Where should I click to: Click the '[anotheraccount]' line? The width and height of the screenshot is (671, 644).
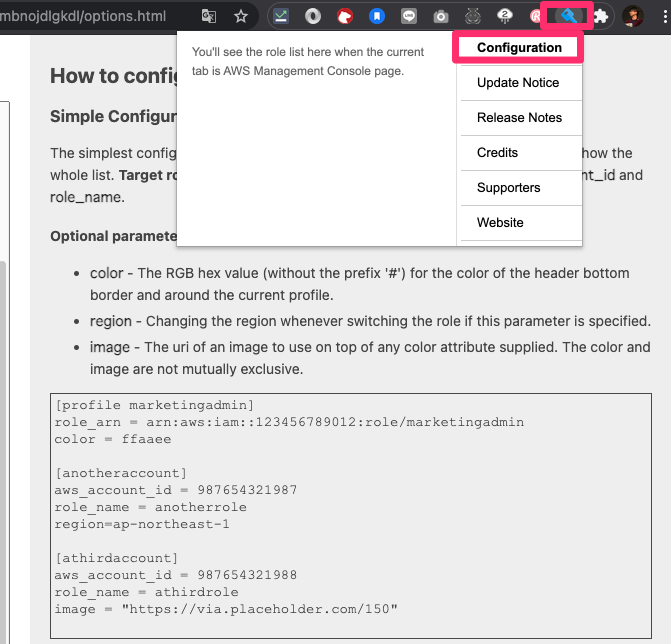121,473
